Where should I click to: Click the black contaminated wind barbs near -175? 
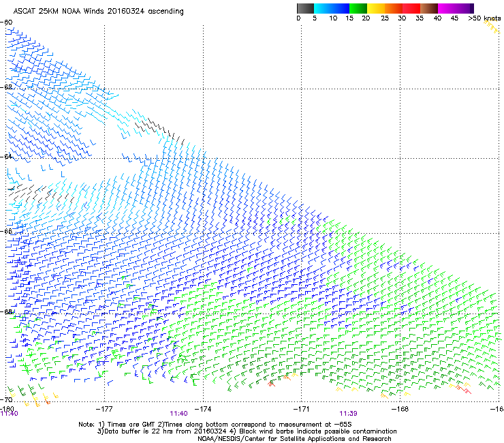[x=159, y=130]
